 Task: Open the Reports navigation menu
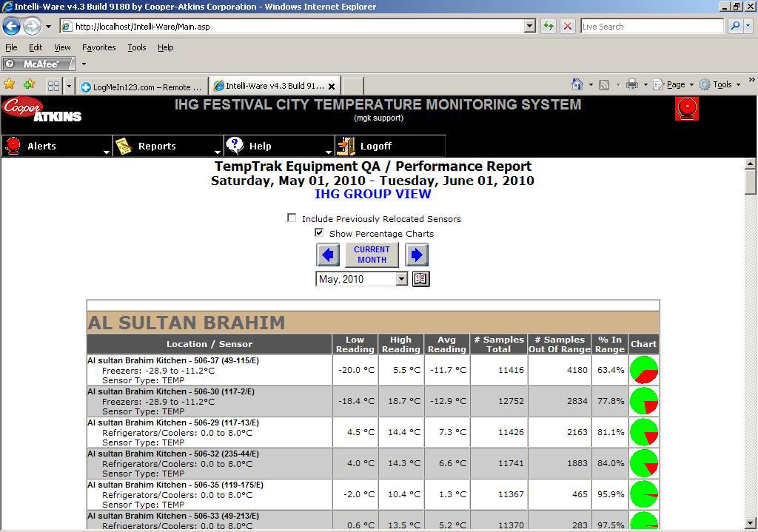tap(168, 146)
